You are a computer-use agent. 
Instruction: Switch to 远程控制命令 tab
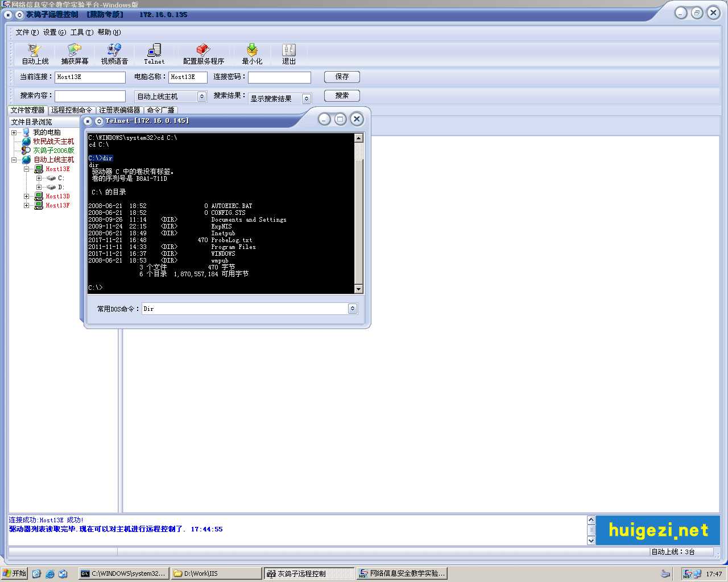72,110
